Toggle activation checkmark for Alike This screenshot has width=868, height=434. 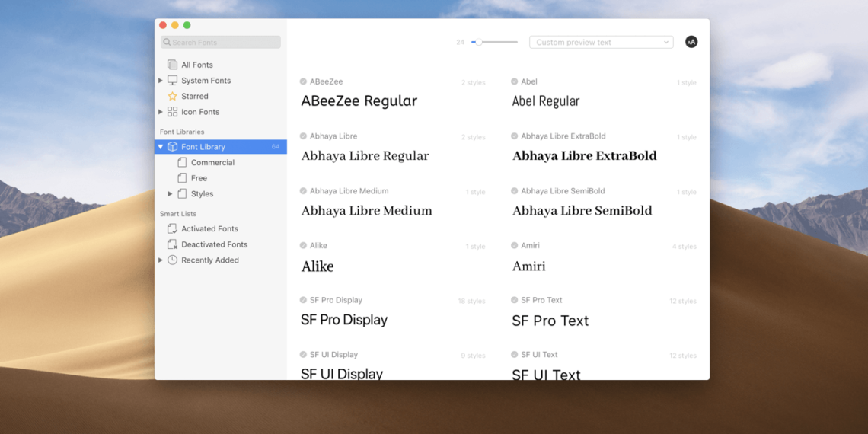pyautogui.click(x=303, y=245)
